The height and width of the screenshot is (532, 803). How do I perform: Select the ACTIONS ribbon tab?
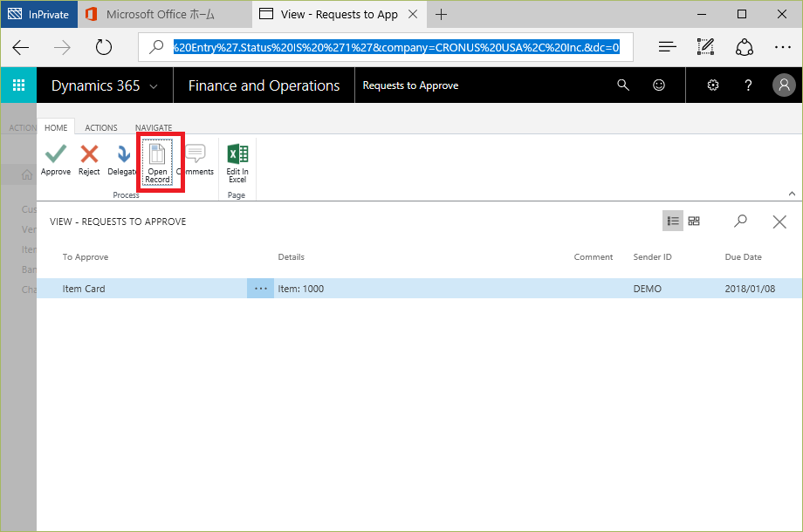point(101,127)
